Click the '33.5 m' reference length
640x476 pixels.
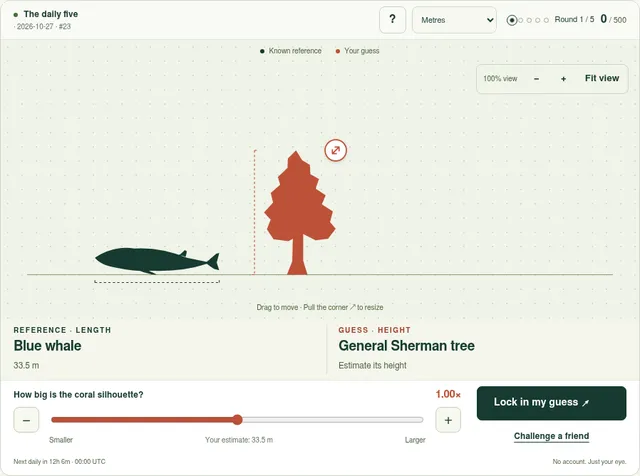point(26,365)
